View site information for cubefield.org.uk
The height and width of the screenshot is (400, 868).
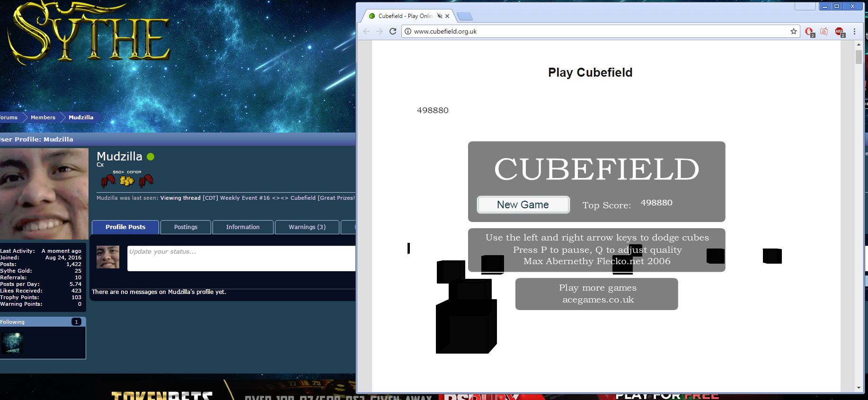408,31
